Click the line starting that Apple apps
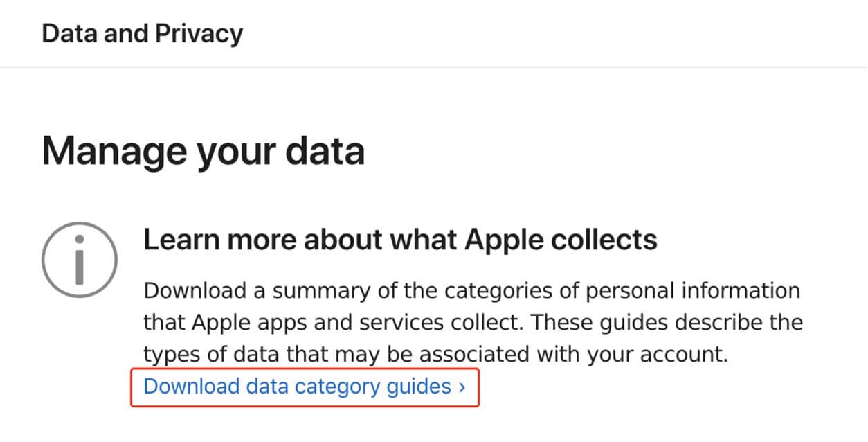Viewport: 868px width, 442px height. pyautogui.click(x=473, y=322)
